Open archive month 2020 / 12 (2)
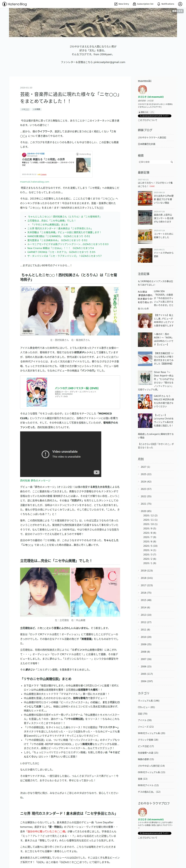Image resolution: width=186 pixels, height=868 pixels. [150, 516]
